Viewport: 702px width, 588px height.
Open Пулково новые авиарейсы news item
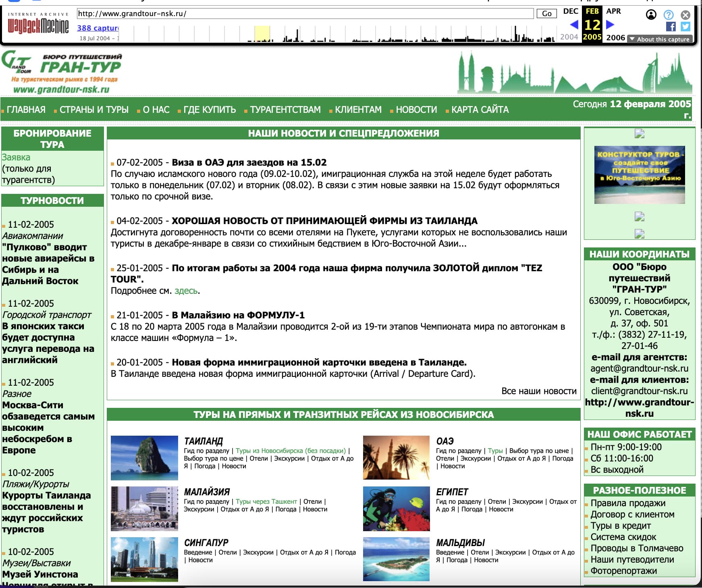tap(48, 264)
